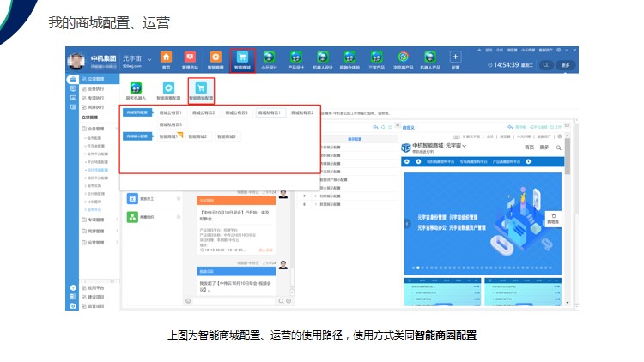
Task: Click the blue video meeting card header
Action: [236, 271]
